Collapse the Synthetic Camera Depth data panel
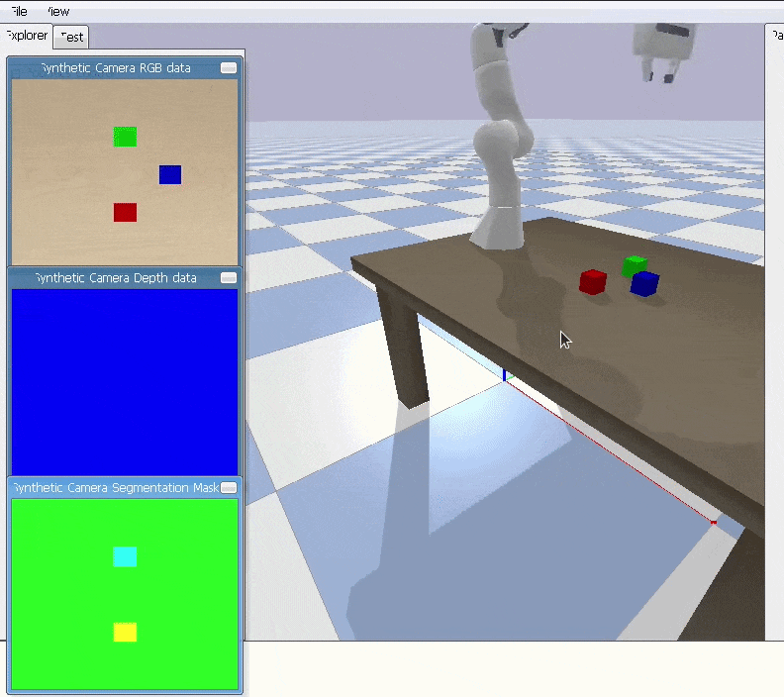 click(x=229, y=278)
